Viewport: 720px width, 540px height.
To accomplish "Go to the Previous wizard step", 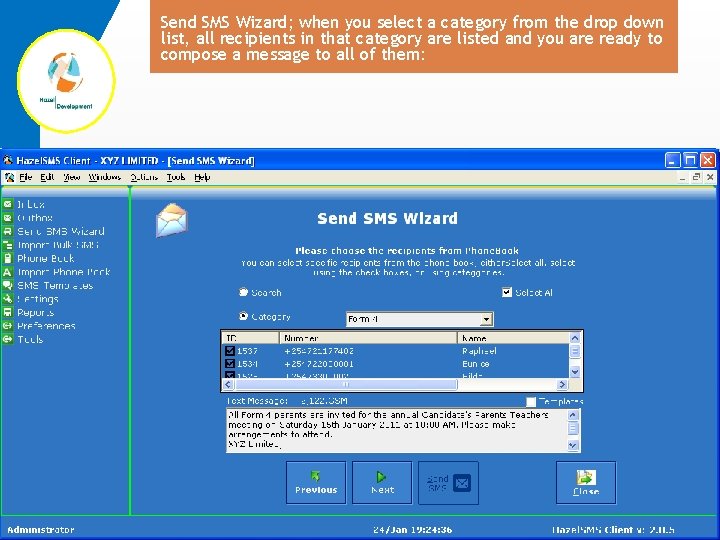I will coord(316,483).
